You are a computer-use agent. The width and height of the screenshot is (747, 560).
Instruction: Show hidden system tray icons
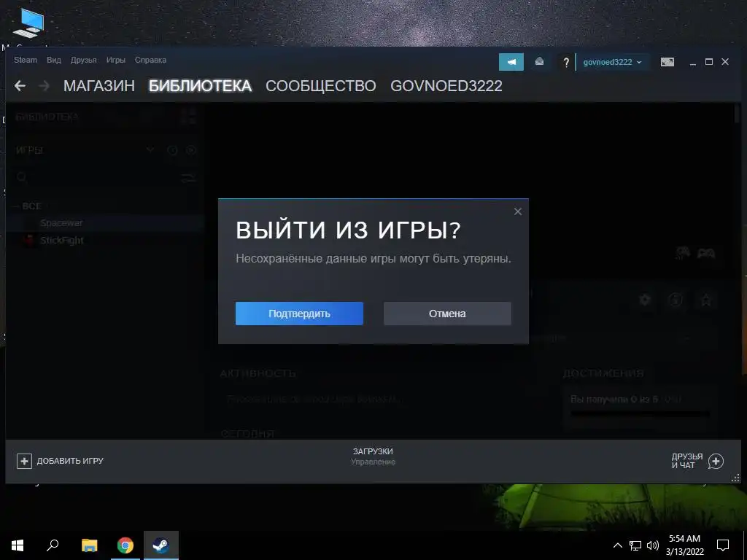617,545
